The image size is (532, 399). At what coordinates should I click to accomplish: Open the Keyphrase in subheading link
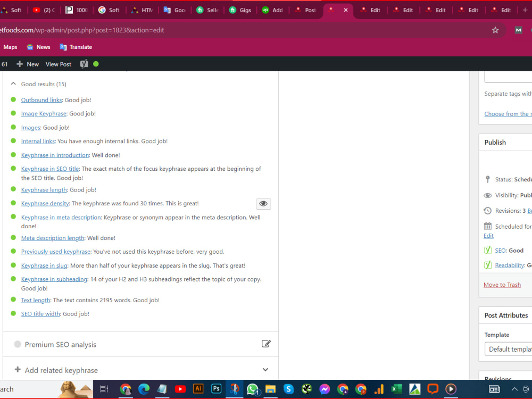[54, 279]
